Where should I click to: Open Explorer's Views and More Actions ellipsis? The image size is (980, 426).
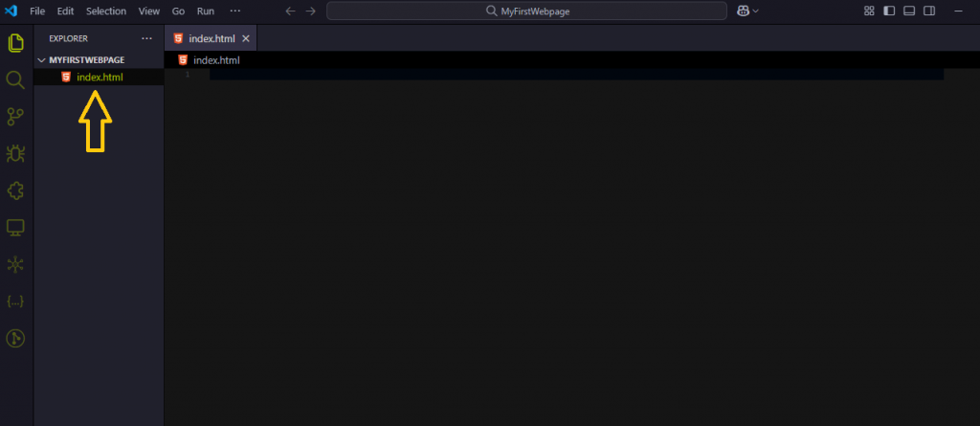[x=146, y=38]
